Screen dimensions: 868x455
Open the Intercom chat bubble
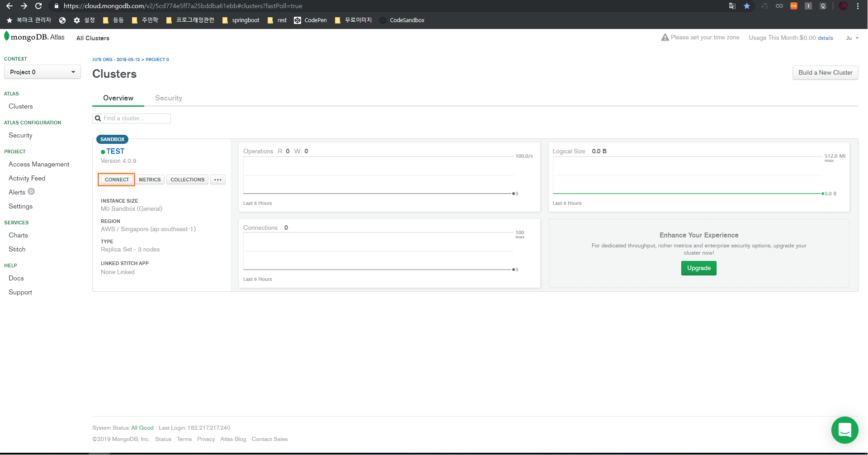tap(844, 430)
